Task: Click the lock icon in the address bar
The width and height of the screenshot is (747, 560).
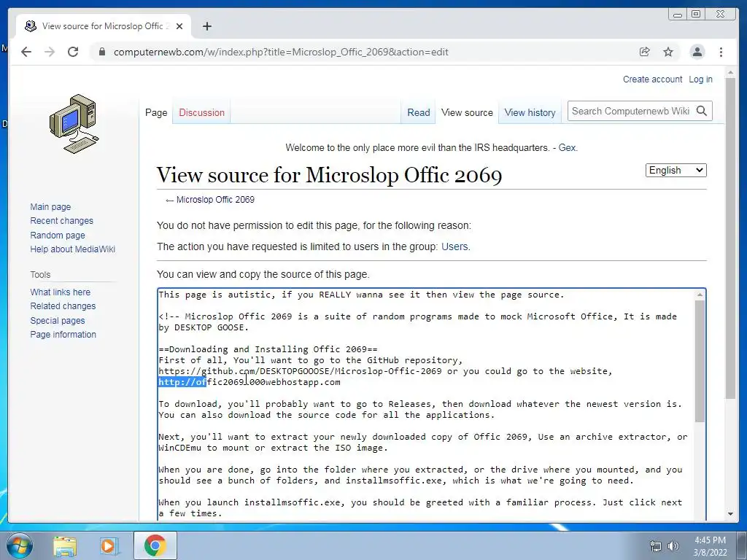Action: click(102, 52)
